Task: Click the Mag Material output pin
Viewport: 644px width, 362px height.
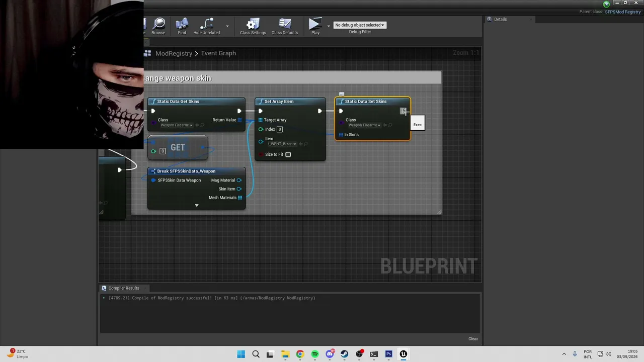Action: (239, 180)
